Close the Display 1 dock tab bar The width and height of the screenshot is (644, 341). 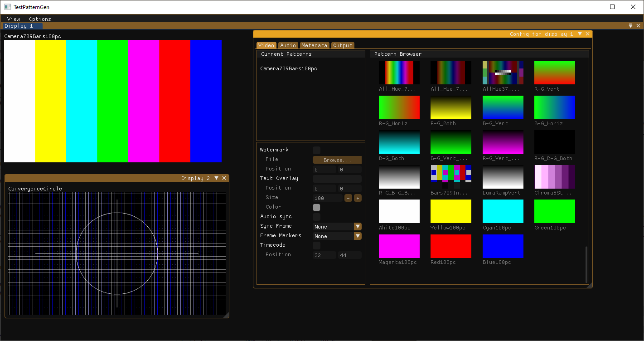(638, 26)
